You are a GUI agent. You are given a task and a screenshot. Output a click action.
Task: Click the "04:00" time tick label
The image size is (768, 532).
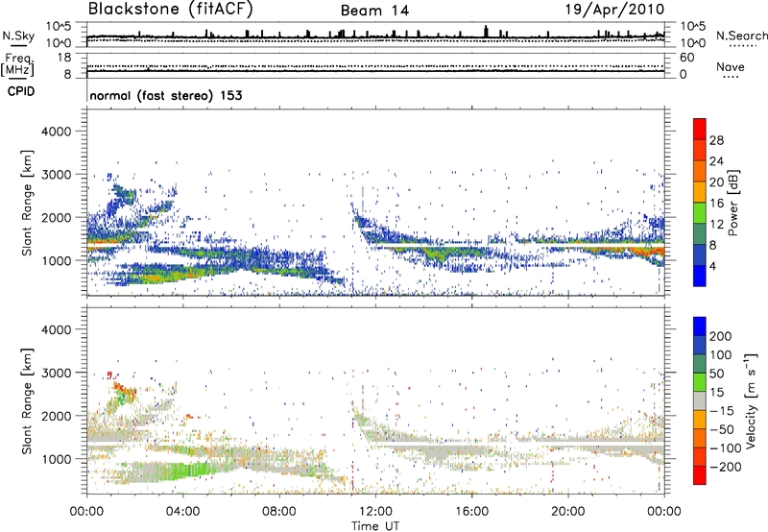[182, 512]
